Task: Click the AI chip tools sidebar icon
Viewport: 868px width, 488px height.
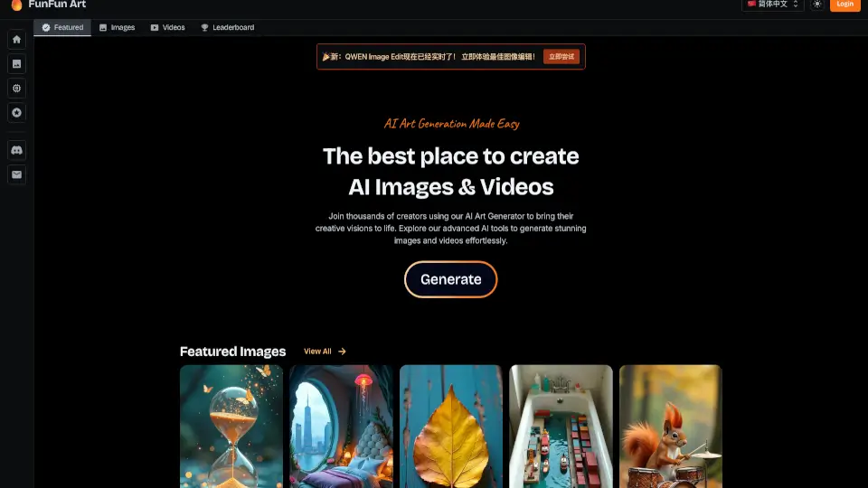Action: (16, 88)
